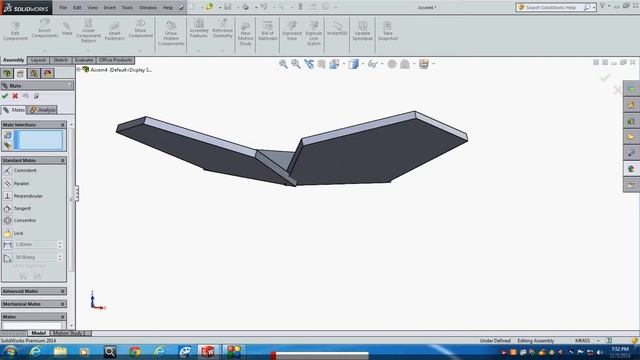Click Update Speedpak tool
Screen dimensions: 640x360
(x=362, y=31)
